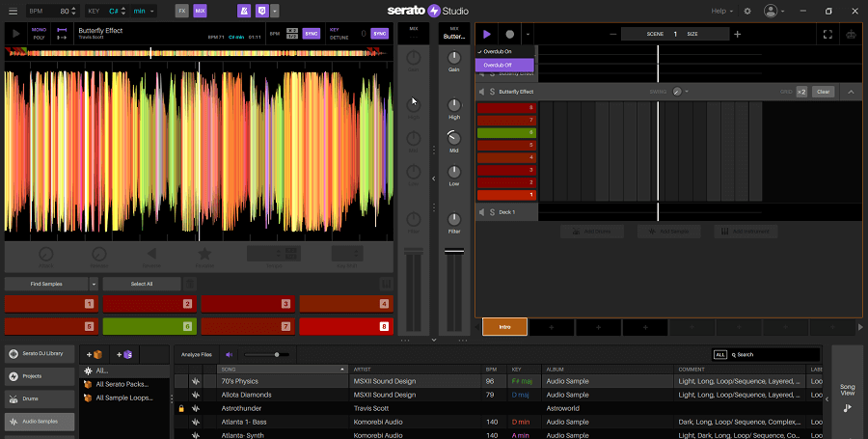Clear the Butterfly Effect pattern
Viewport: 868px width, 439px height.
point(824,92)
